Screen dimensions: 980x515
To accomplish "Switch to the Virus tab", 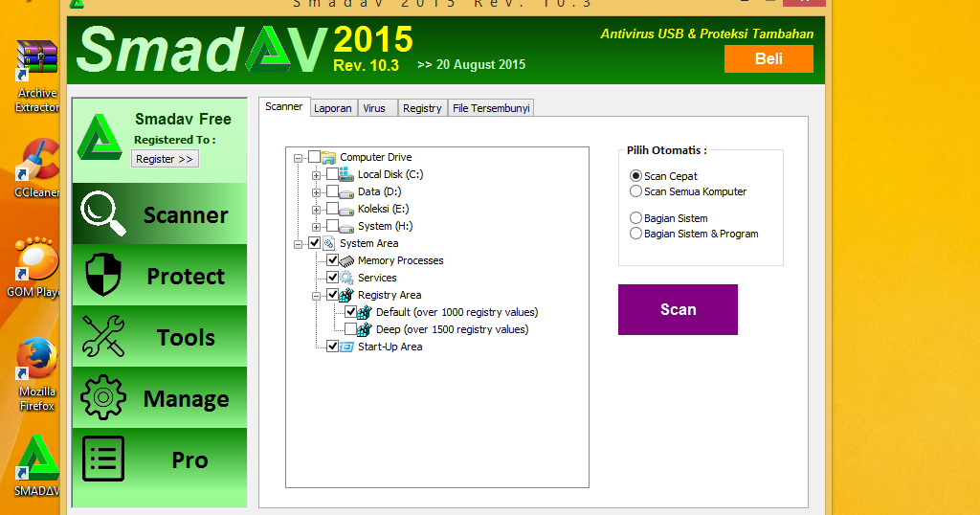I will click(376, 108).
